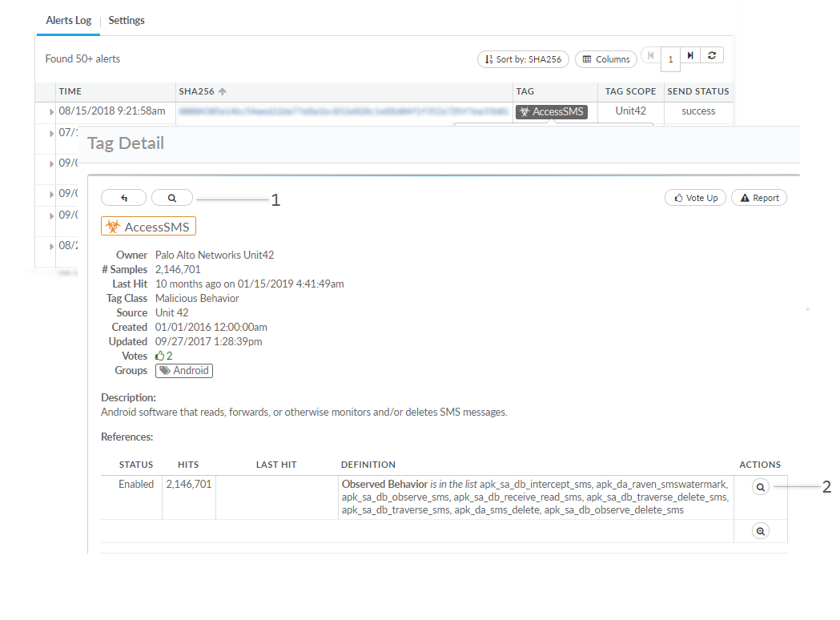Sort by the TIME column header
The image size is (840, 620).
70,91
